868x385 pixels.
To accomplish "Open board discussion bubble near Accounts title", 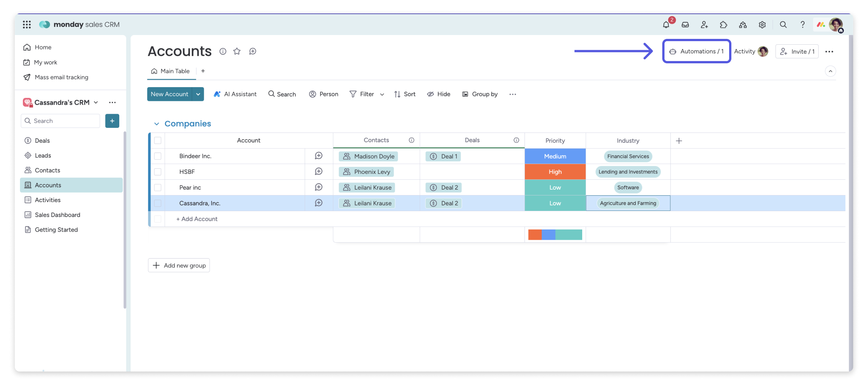I will pyautogui.click(x=253, y=51).
